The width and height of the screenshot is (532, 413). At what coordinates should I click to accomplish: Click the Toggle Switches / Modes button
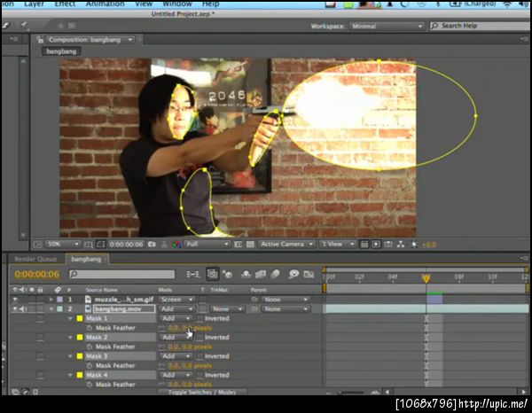tap(202, 392)
